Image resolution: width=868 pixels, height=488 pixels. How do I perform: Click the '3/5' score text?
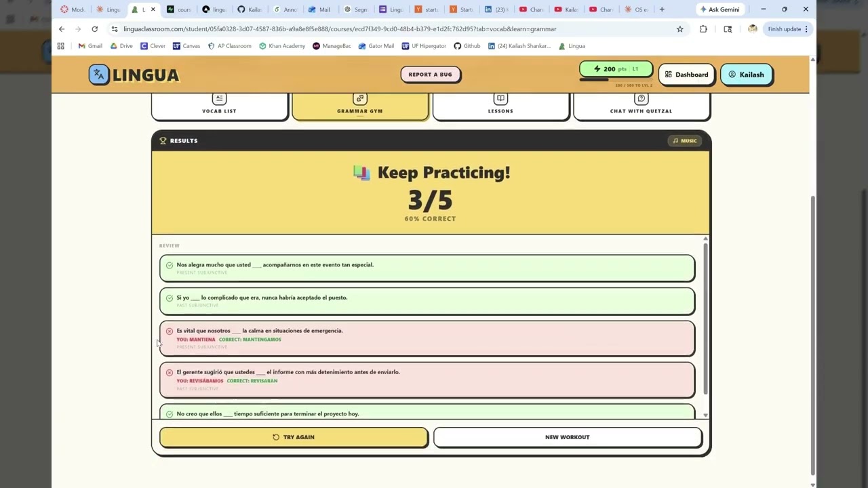click(430, 200)
